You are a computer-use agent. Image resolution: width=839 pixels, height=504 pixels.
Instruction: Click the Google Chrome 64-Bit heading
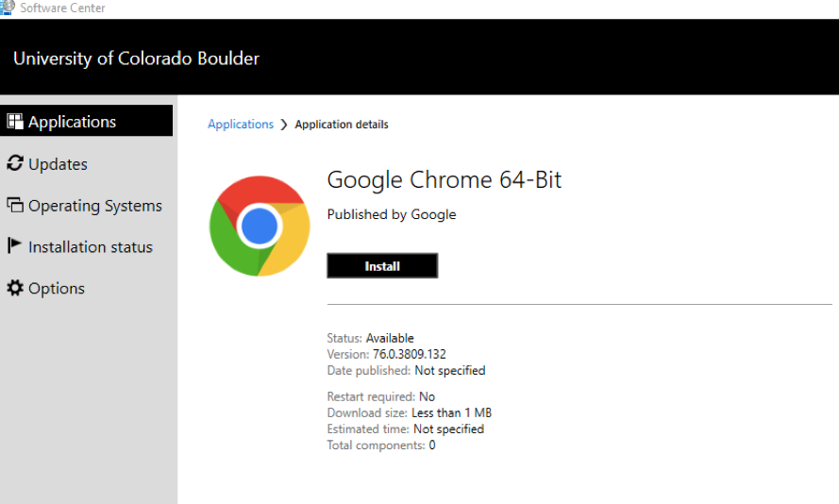point(445,180)
